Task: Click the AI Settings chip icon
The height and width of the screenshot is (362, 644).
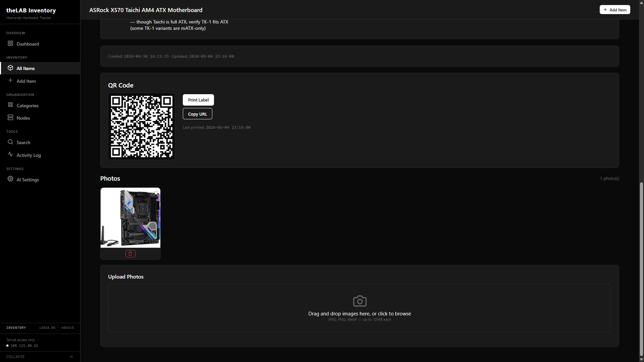Action: pos(10,179)
